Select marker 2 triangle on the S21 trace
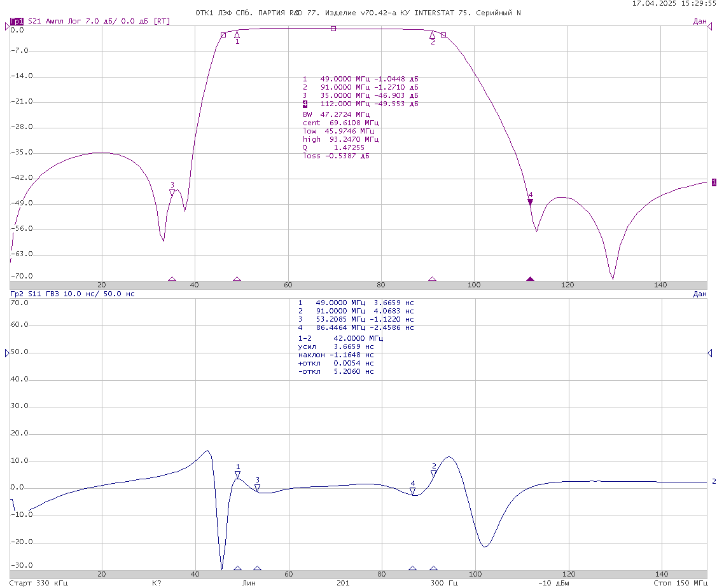The height and width of the screenshot is (588, 717). (x=433, y=36)
